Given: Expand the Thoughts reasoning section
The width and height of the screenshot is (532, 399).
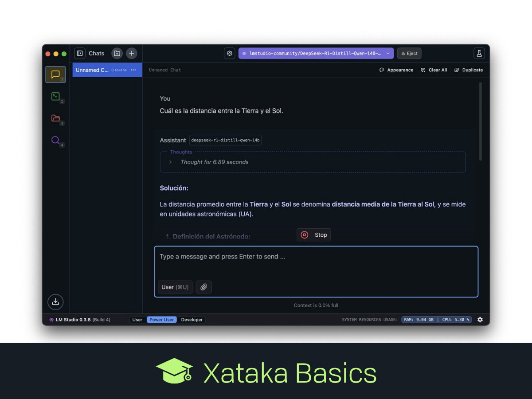Looking at the screenshot, I should pos(171,162).
